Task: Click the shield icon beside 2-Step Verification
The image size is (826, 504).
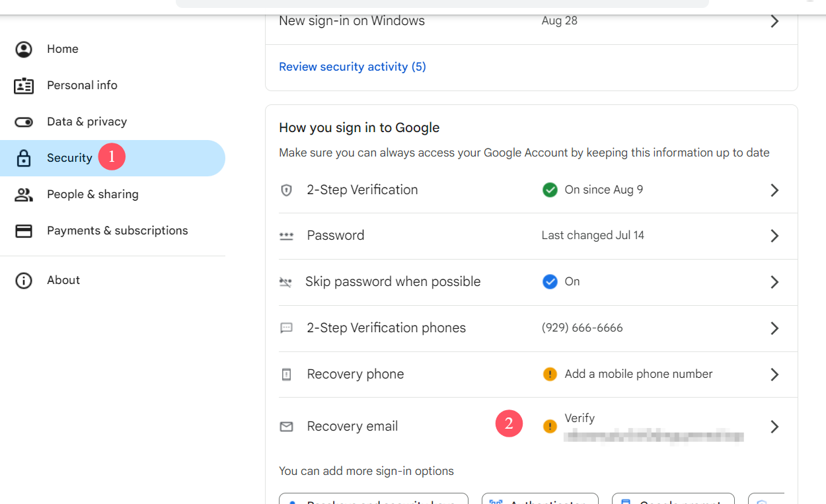Action: (x=286, y=190)
